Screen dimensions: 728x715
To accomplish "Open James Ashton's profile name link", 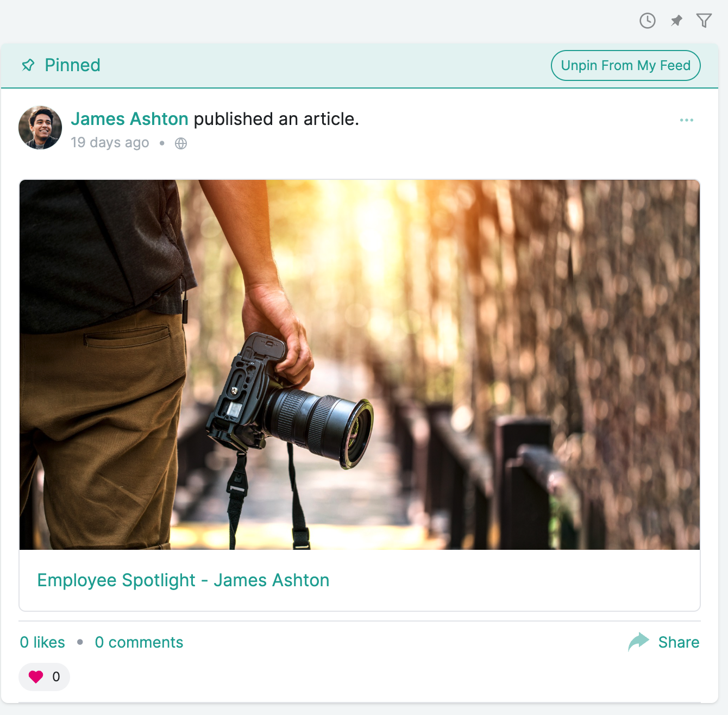I will click(129, 119).
